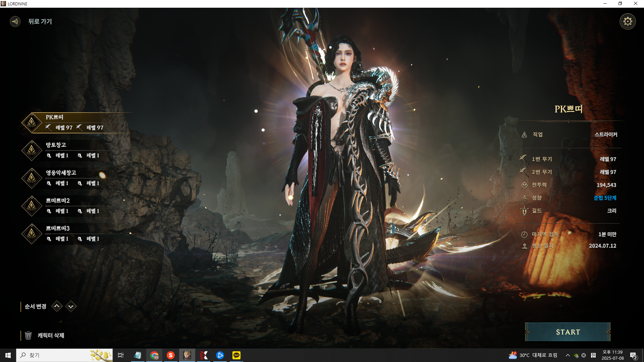Image resolution: width=644 pixels, height=362 pixels.
Task: Open the notification center icon
Action: coord(633,355)
